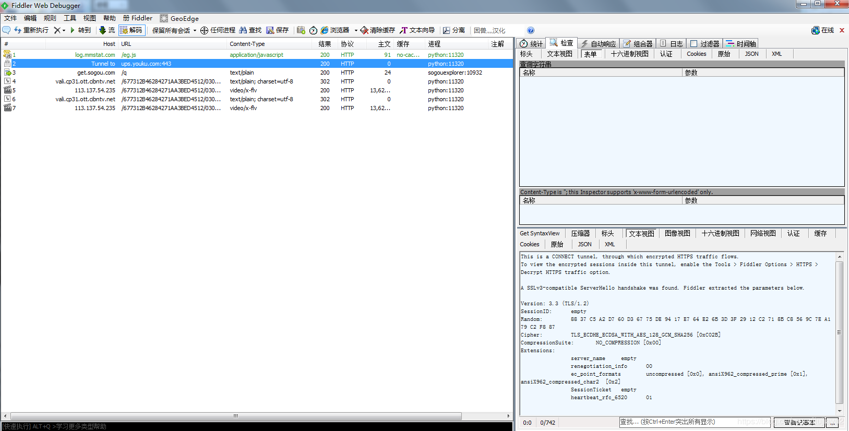This screenshot has height=431, width=849.
Task: Select request 十六进制视图 hex tab
Action: point(629,54)
